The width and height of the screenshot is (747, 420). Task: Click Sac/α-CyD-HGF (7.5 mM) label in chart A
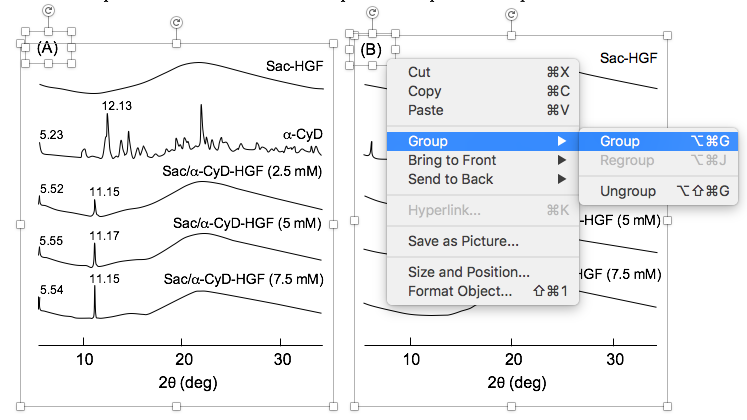click(x=243, y=279)
